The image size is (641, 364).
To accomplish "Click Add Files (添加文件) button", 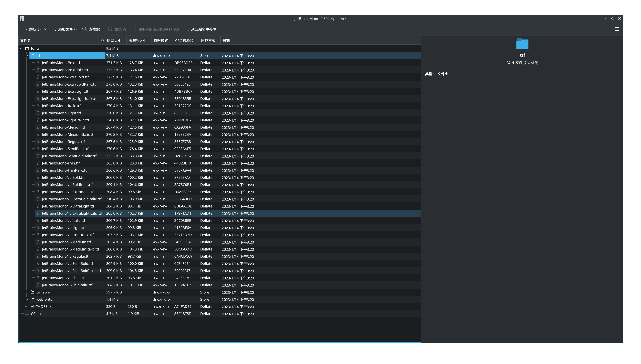I will coord(64,29).
